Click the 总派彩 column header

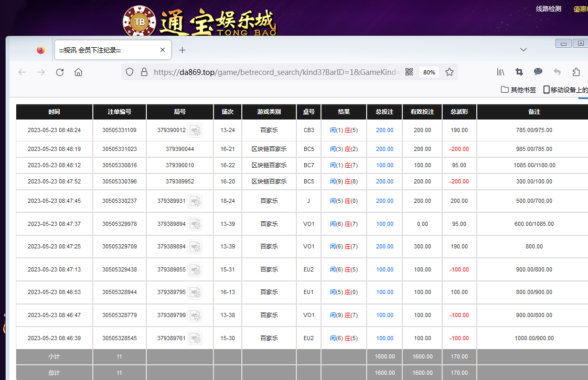pos(459,112)
